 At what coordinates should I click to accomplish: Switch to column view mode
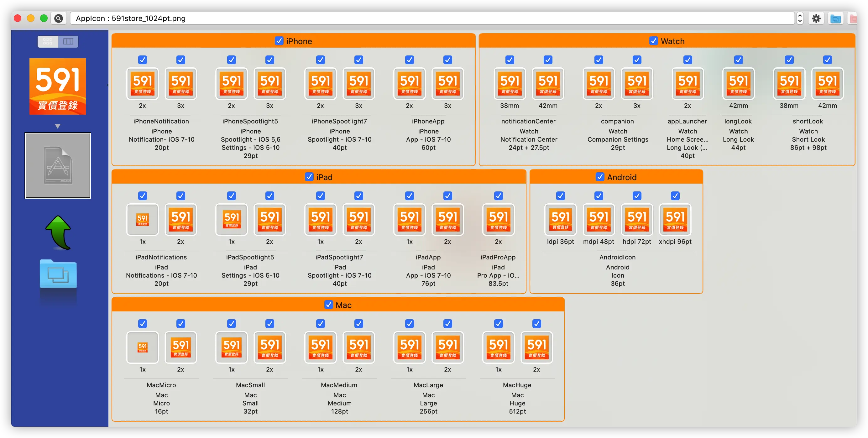68,41
